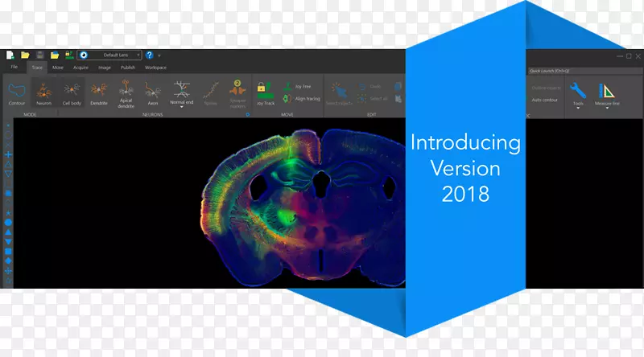The image size is (644, 357).
Task: Click the Normal end icon
Action: tap(182, 89)
